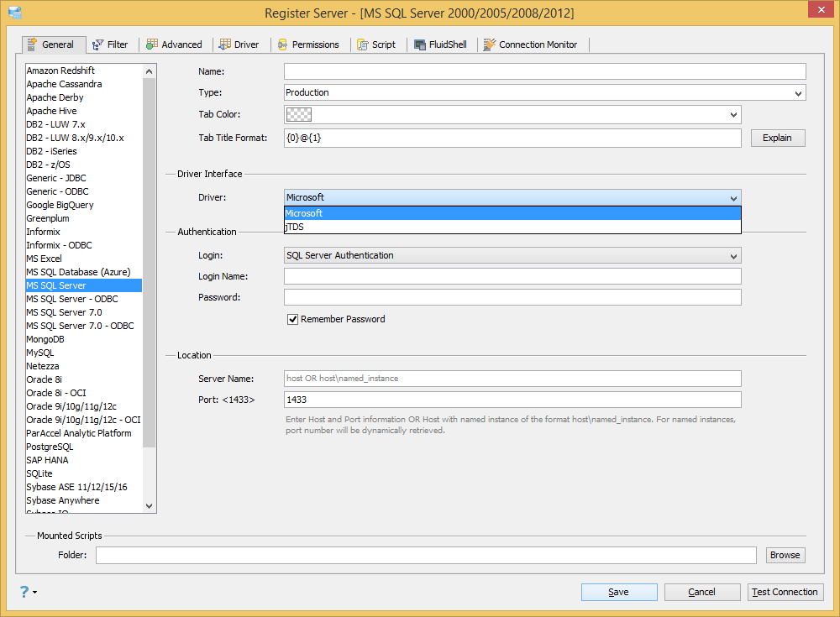
Task: Click the FluidShell tab icon
Action: coord(420,45)
